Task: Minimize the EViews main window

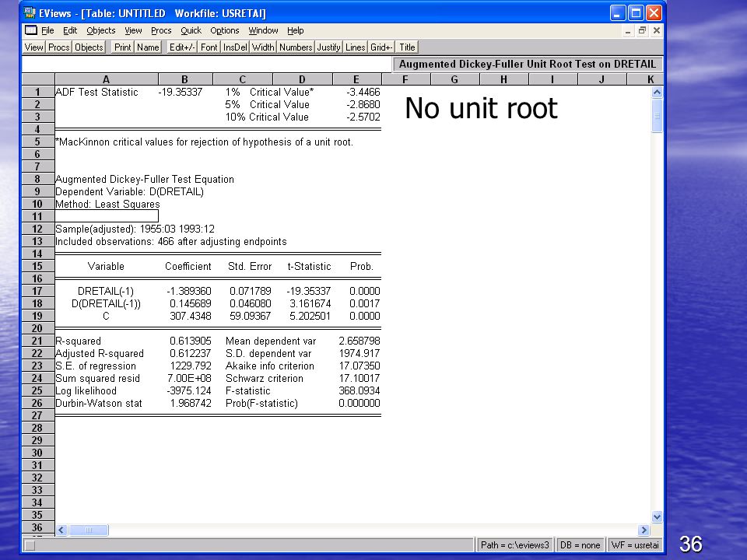Action: click(x=617, y=13)
